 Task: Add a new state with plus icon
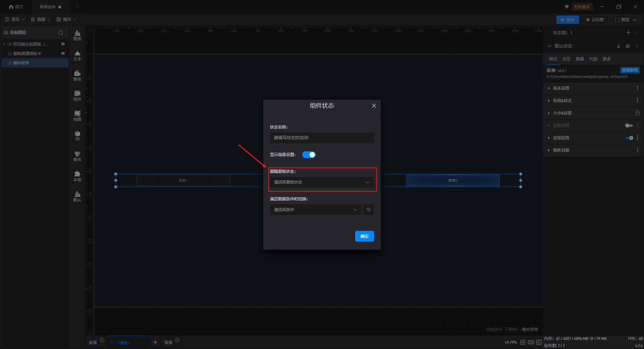pyautogui.click(x=628, y=33)
